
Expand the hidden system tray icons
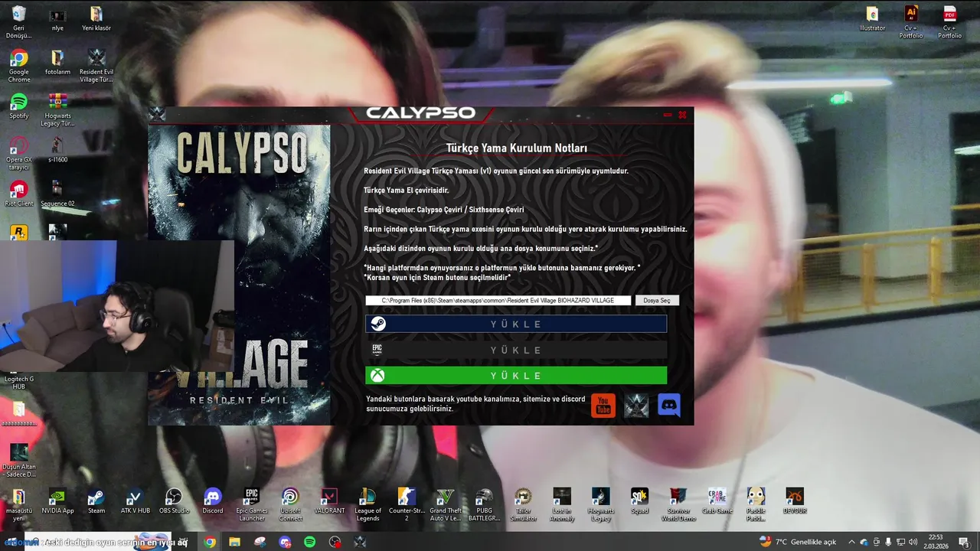[851, 542]
